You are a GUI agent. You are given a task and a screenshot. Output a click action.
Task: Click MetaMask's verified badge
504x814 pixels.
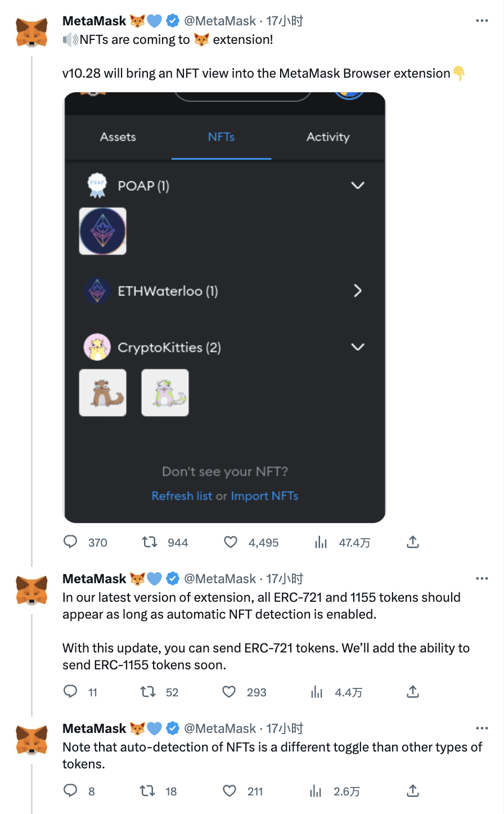pos(172,20)
